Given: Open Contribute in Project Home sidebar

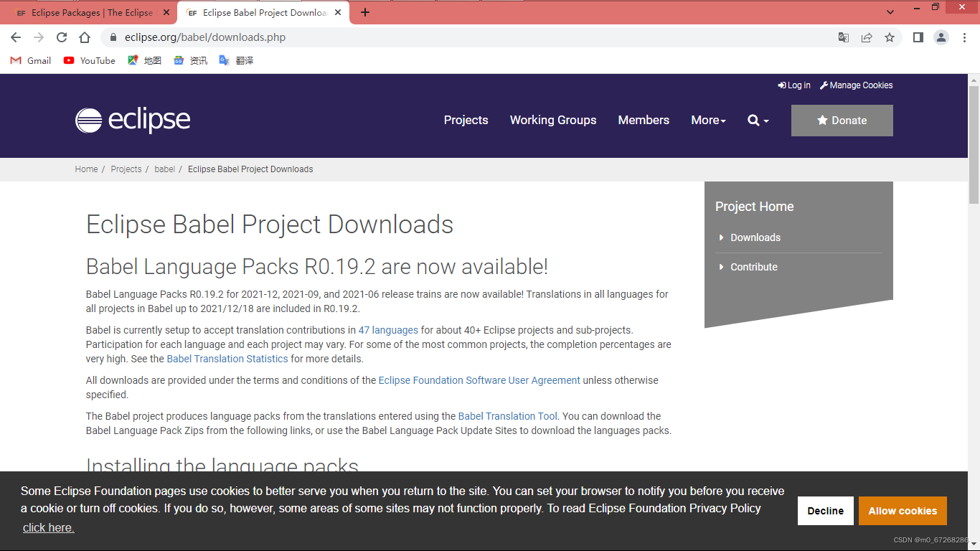Looking at the screenshot, I should (754, 267).
